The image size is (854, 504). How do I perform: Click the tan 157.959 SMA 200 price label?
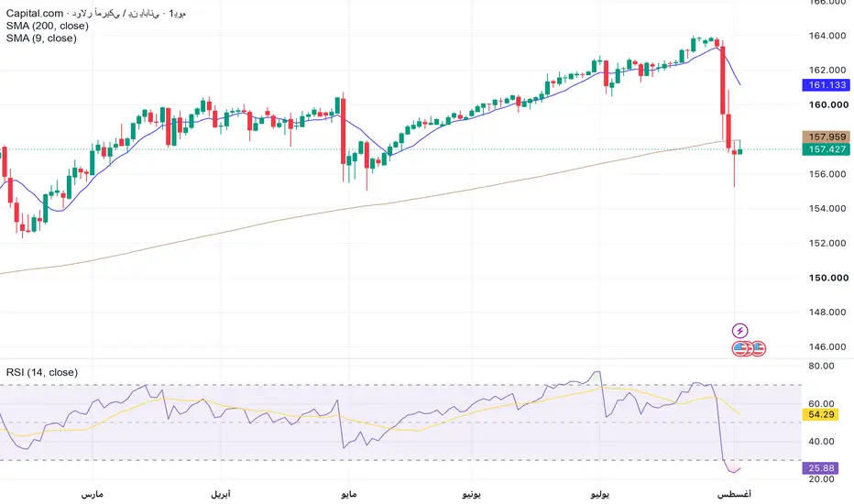[827, 137]
